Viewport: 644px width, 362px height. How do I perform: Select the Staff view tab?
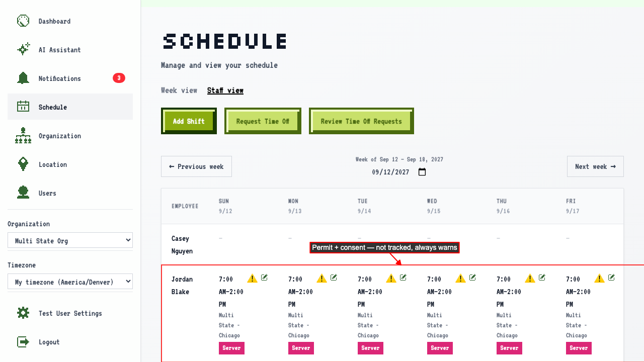[225, 90]
